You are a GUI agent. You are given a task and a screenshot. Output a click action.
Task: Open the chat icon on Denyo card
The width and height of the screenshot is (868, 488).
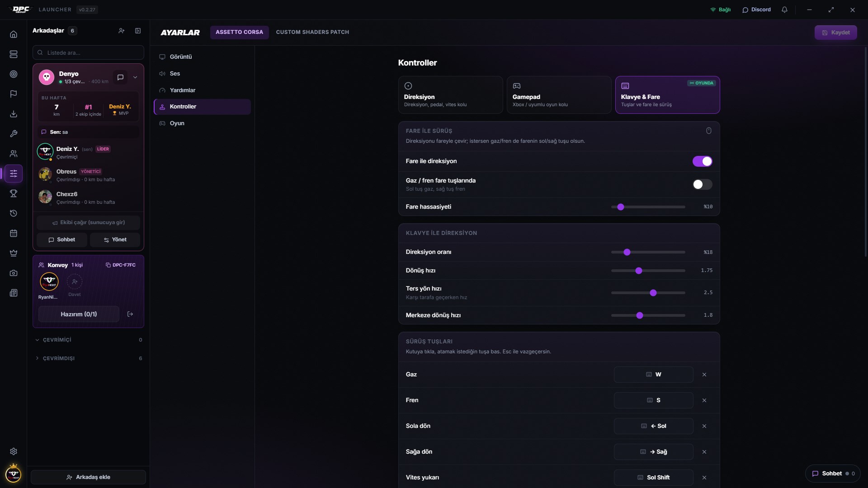pos(120,77)
